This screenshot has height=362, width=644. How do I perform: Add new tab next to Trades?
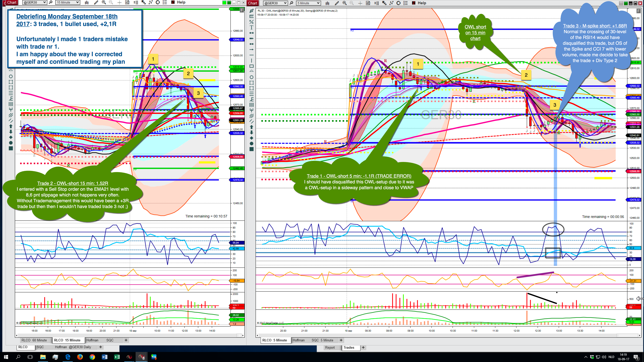[363, 348]
